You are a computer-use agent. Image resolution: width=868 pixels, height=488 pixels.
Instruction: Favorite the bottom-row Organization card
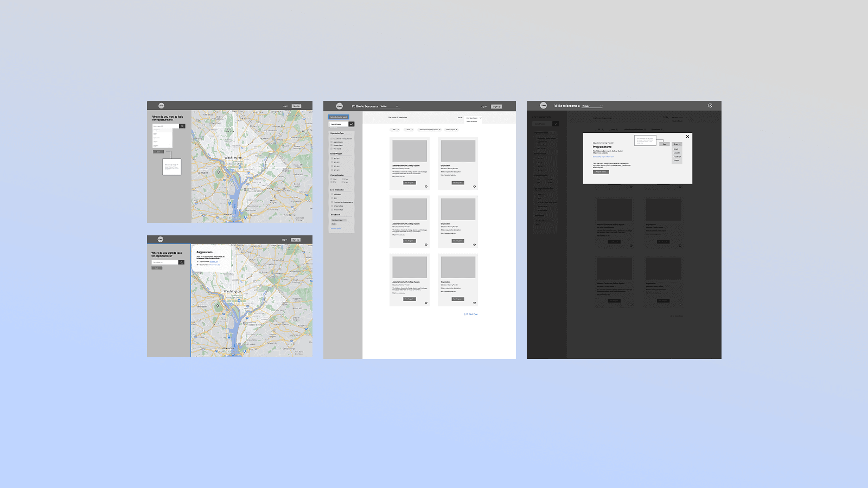pyautogui.click(x=474, y=303)
